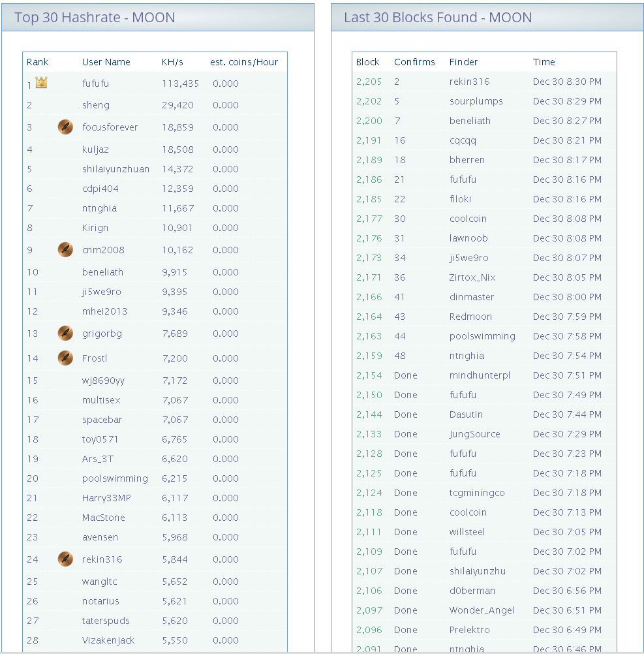Open block 2,189 link
The height and width of the screenshot is (654, 644).
coord(369,160)
